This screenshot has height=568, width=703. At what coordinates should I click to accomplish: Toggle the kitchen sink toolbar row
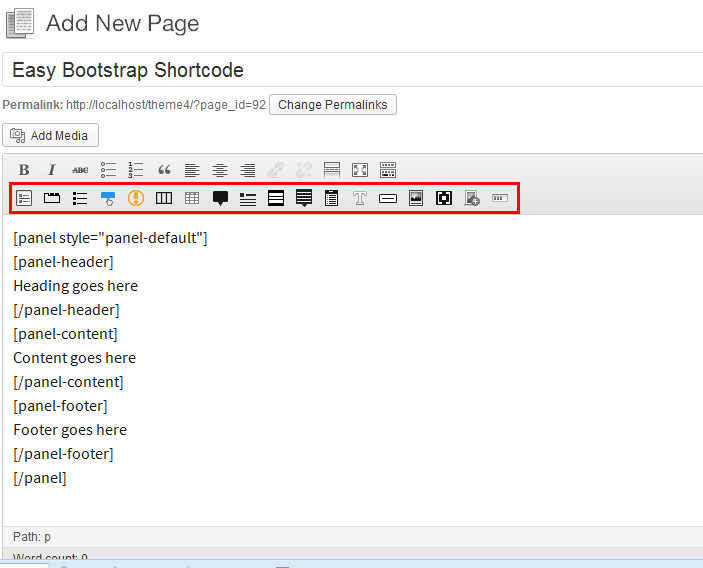(x=388, y=170)
